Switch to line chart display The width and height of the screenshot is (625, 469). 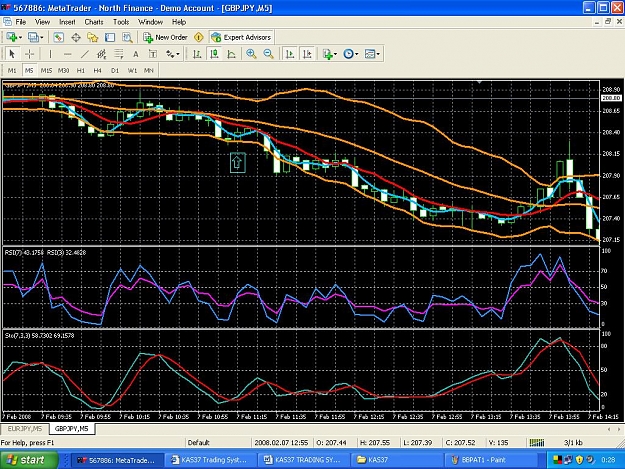(x=232, y=54)
